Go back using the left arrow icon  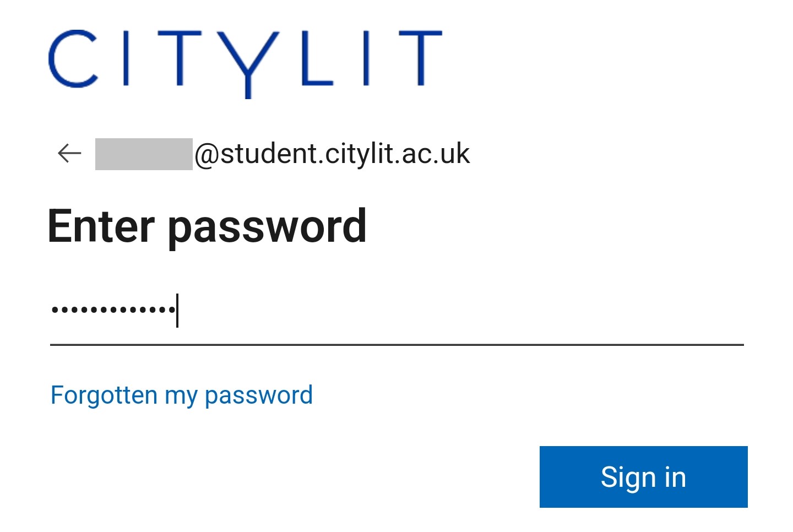pos(69,154)
